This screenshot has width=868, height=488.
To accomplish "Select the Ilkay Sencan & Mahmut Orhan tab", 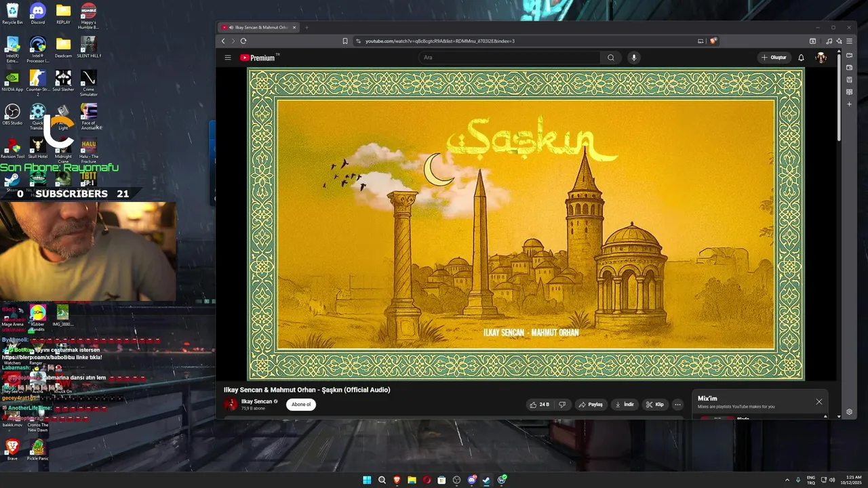I will point(258,27).
